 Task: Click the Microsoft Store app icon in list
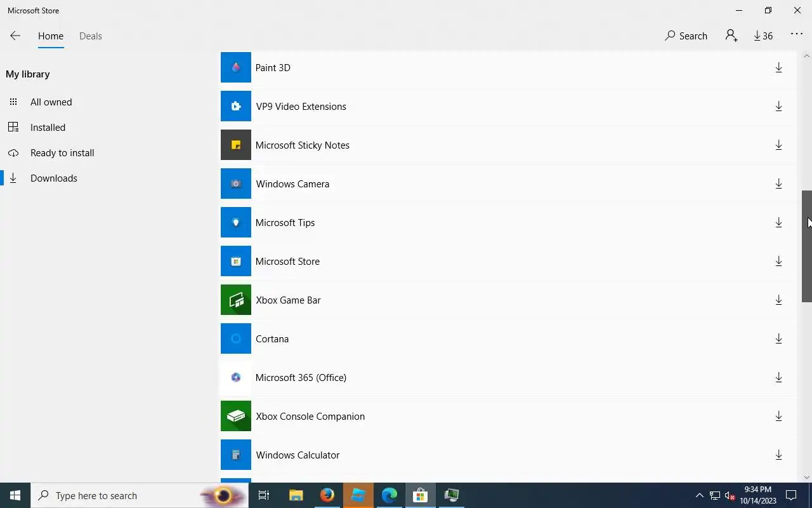click(236, 261)
